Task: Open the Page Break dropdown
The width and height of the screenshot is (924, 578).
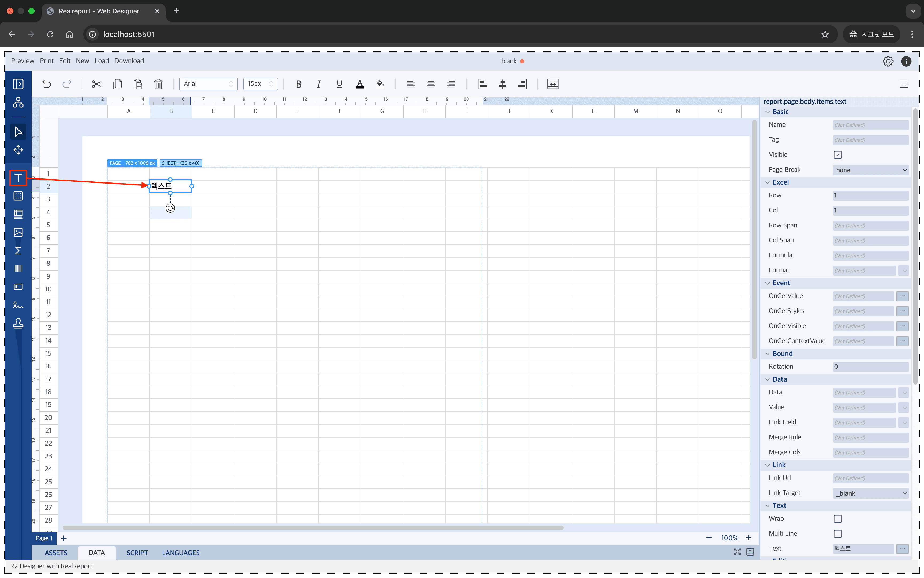Action: point(871,170)
